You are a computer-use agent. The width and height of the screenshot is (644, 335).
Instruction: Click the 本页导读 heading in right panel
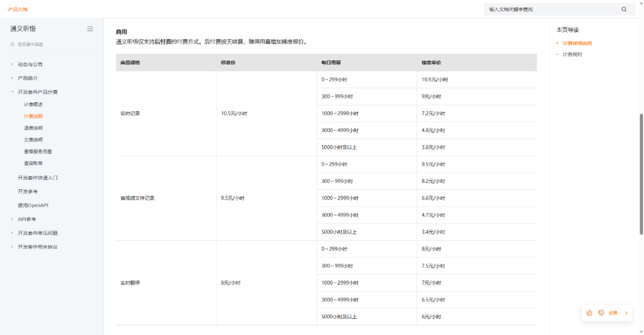click(568, 30)
